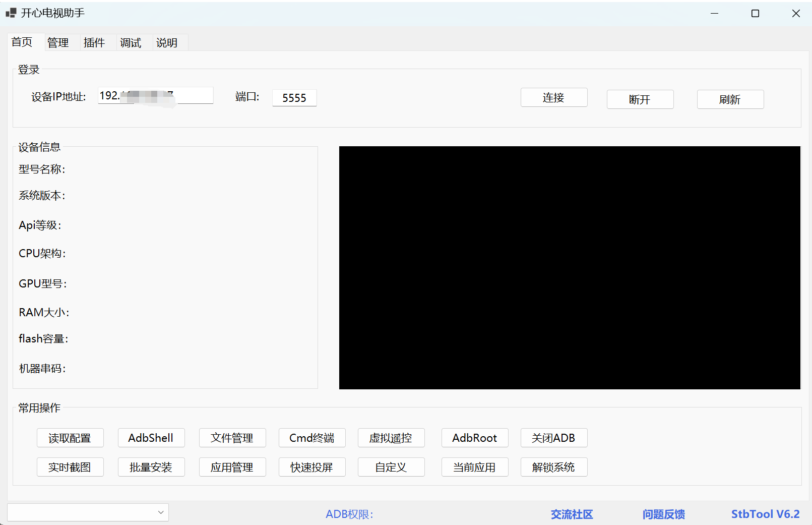The height and width of the screenshot is (525, 812).
Task: Open 应用管理
Action: (232, 467)
